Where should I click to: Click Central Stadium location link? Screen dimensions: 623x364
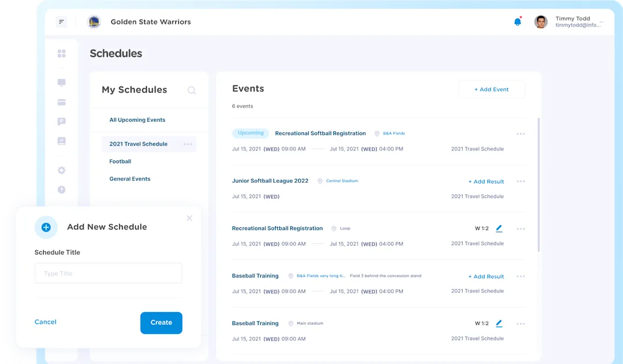(x=342, y=181)
